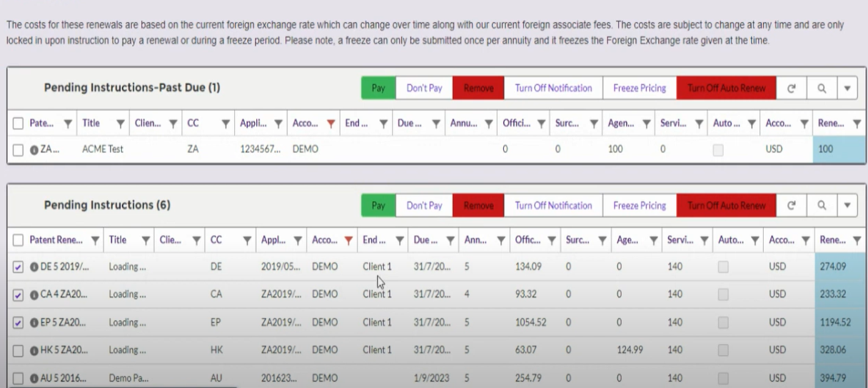
Task: Refresh the Pending Instructions-Past Due grid
Action: 791,89
